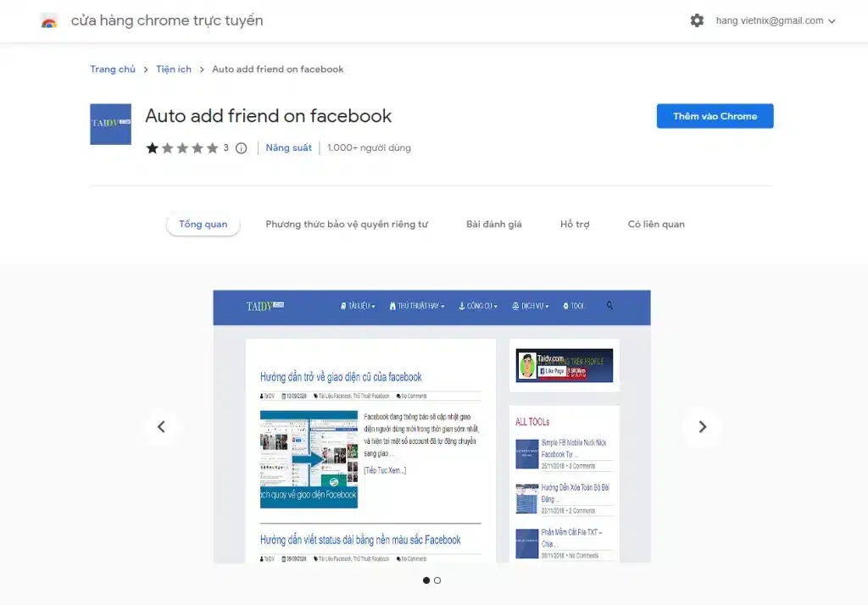The width and height of the screenshot is (868, 605).
Task: Click the extension screenshot preview image
Action: point(431,427)
